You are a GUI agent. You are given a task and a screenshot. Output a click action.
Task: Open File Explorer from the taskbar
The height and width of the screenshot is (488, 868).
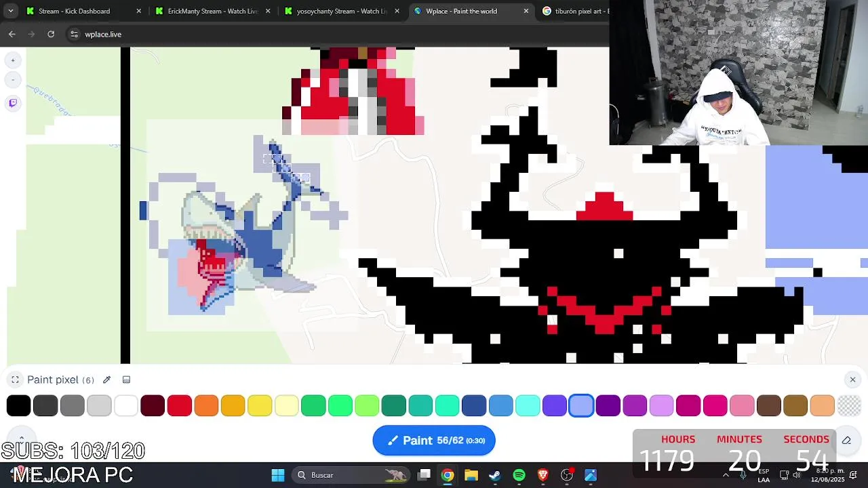pyautogui.click(x=471, y=475)
